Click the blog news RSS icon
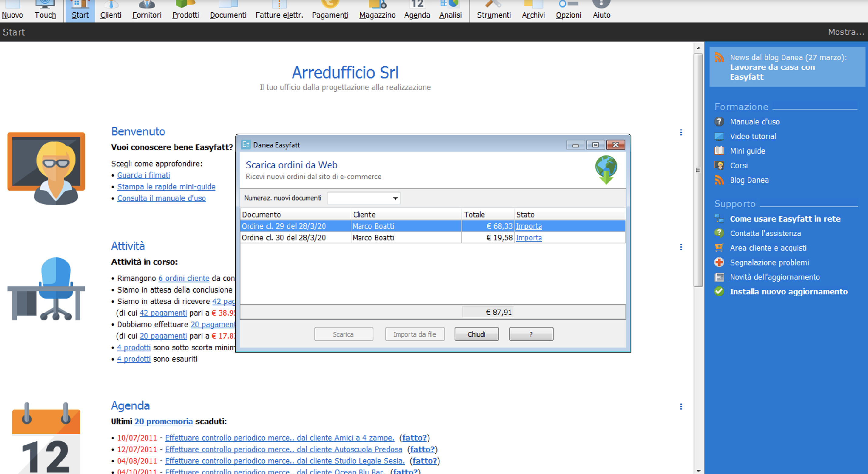The width and height of the screenshot is (868, 474). (719, 58)
